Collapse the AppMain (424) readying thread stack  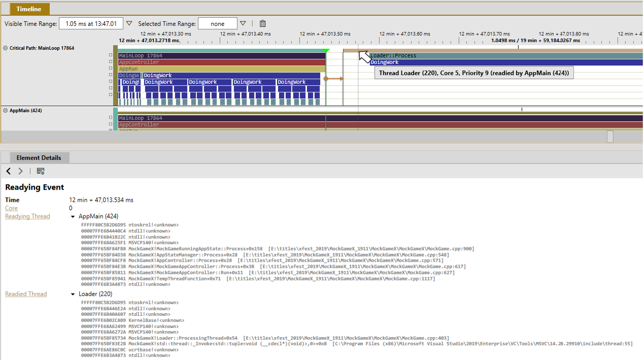73,217
